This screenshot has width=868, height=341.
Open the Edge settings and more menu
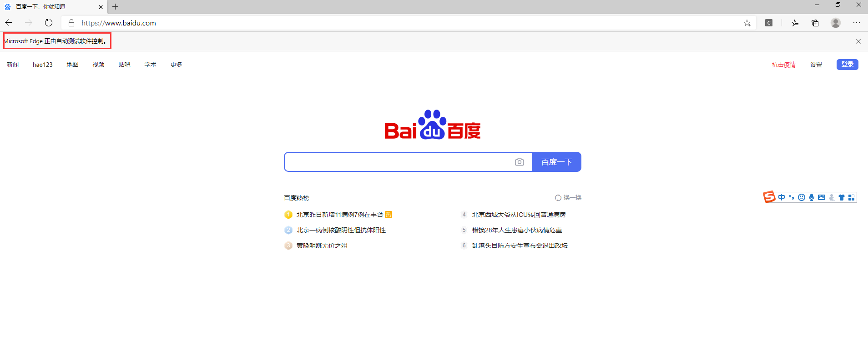point(857,23)
